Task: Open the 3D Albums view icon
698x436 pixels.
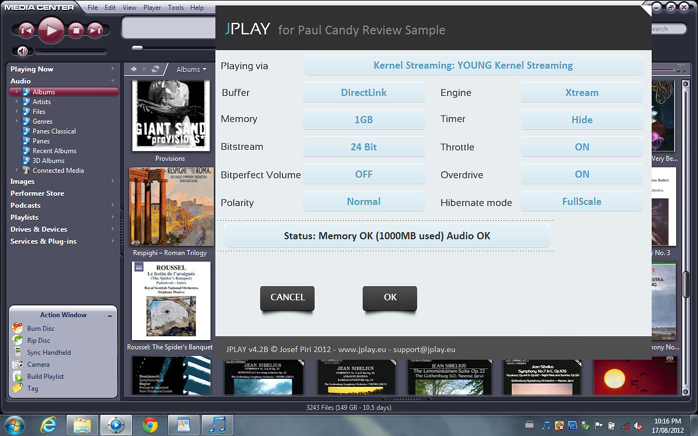Action: click(x=27, y=160)
